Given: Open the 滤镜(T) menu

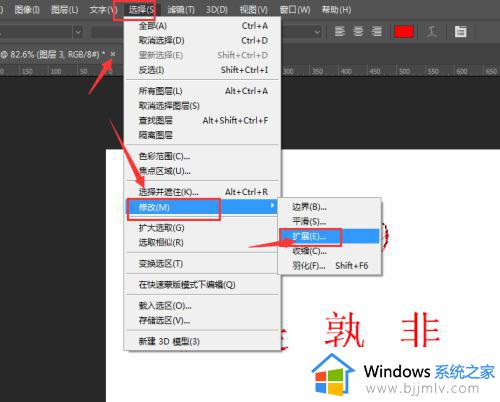Looking at the screenshot, I should pyautogui.click(x=181, y=10).
